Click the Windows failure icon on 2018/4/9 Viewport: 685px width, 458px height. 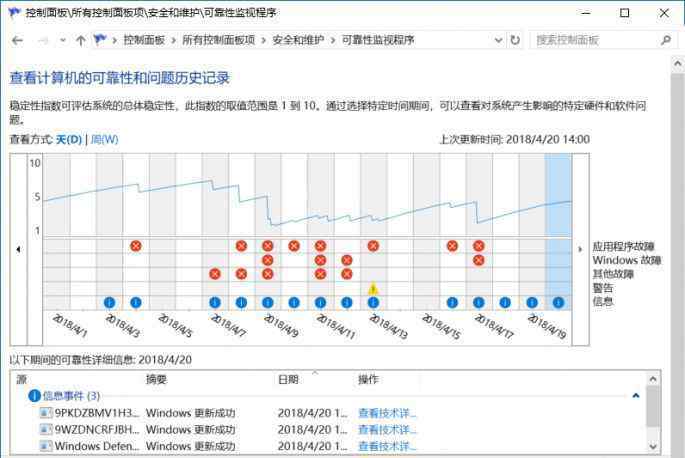268,260
